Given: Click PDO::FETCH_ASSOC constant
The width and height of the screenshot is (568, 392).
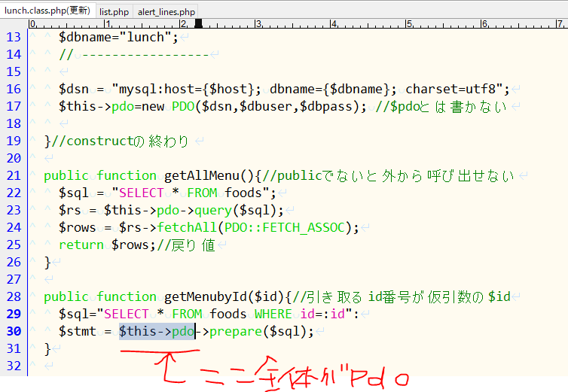Looking at the screenshot, I should pos(284,228).
